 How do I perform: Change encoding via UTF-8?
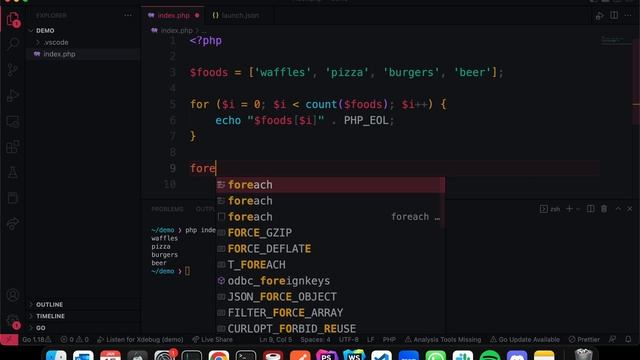pos(348,340)
